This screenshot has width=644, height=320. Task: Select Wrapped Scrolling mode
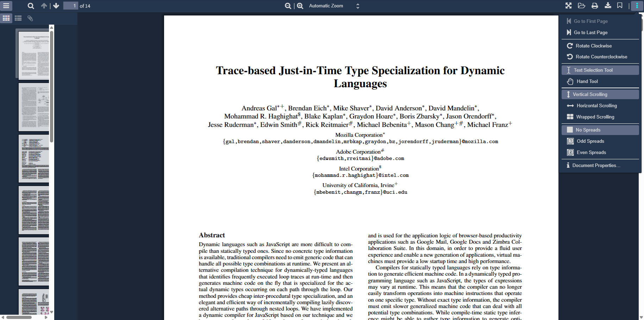[600, 117]
